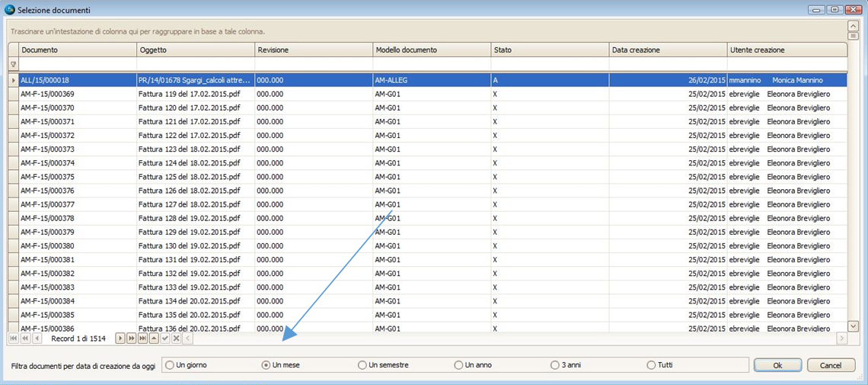Sort by 'Data creazione' column header
This screenshot has height=385, width=868.
tap(668, 50)
